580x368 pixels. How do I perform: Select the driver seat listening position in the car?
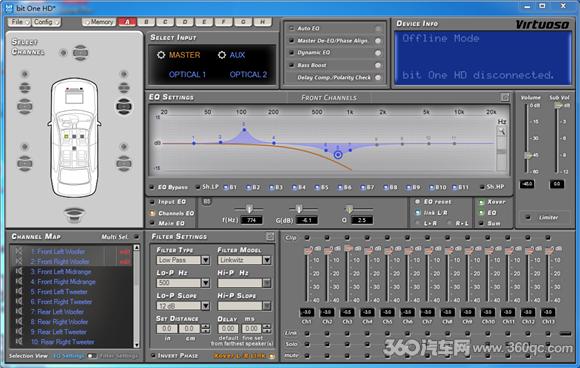(66, 136)
